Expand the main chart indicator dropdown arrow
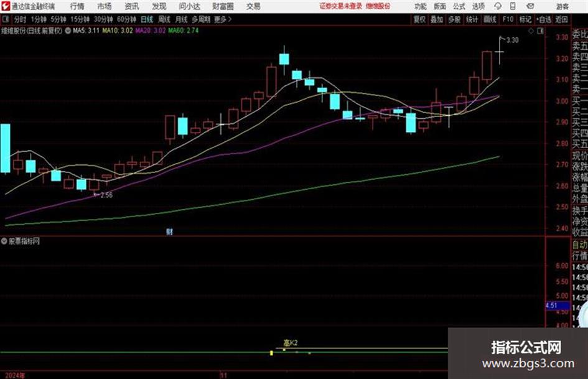The image size is (588, 379). coord(68,30)
